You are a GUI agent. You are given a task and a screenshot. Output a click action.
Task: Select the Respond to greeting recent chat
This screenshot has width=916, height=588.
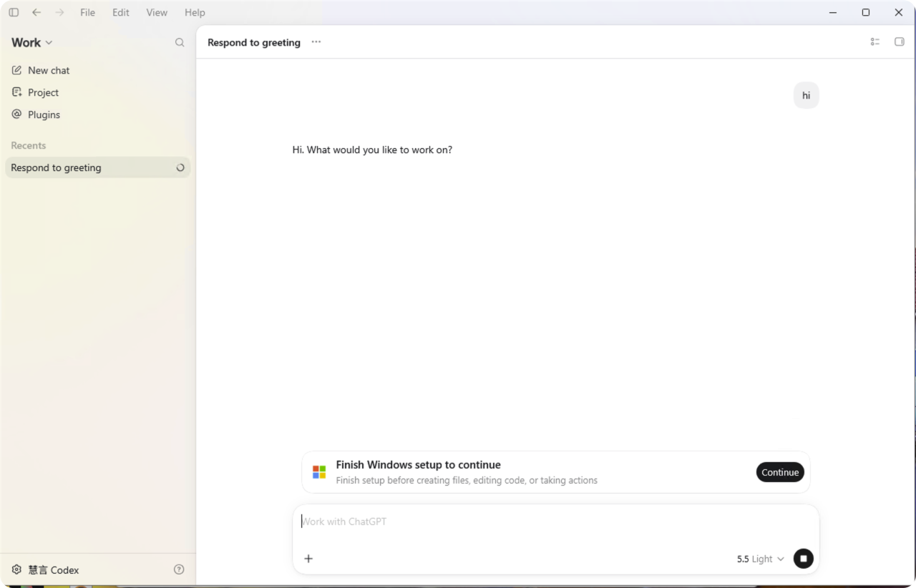[x=97, y=167]
